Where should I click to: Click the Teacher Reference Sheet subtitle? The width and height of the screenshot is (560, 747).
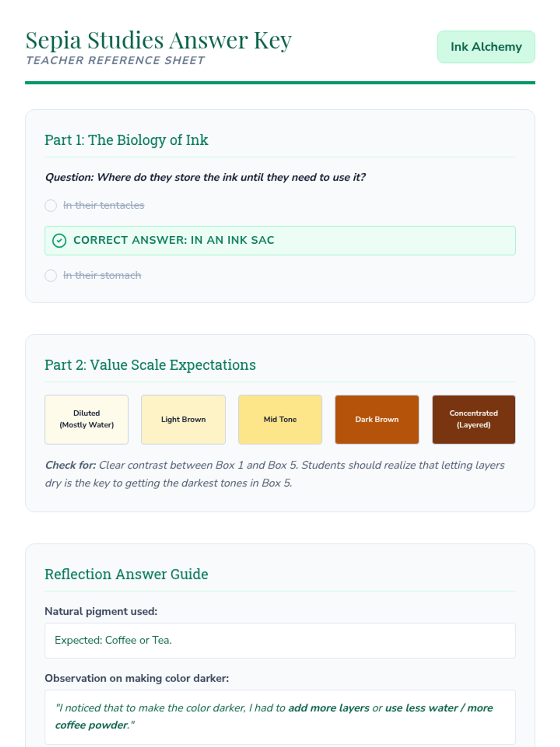coord(115,61)
